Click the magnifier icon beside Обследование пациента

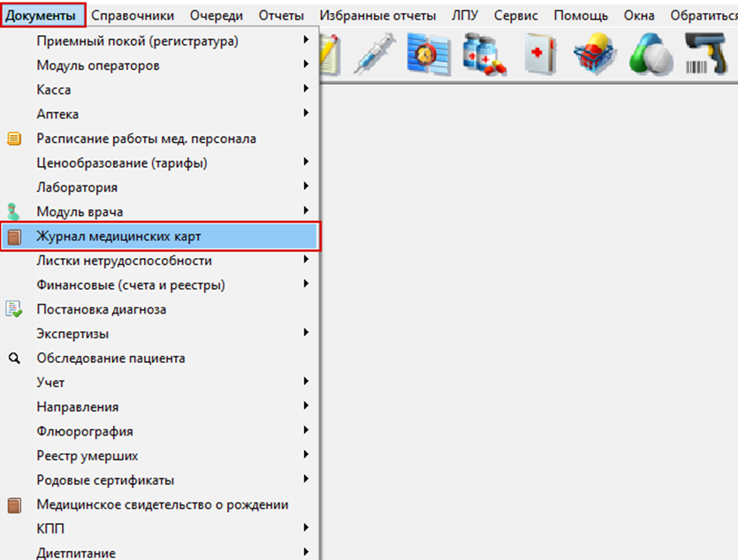coord(15,359)
